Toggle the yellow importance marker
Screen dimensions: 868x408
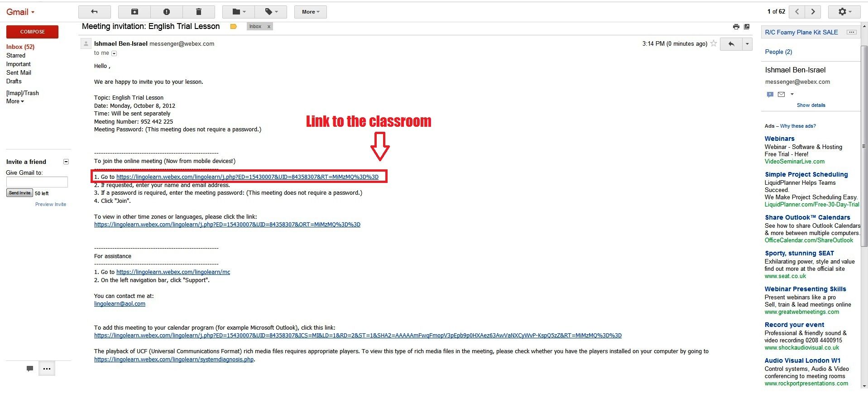tap(233, 27)
